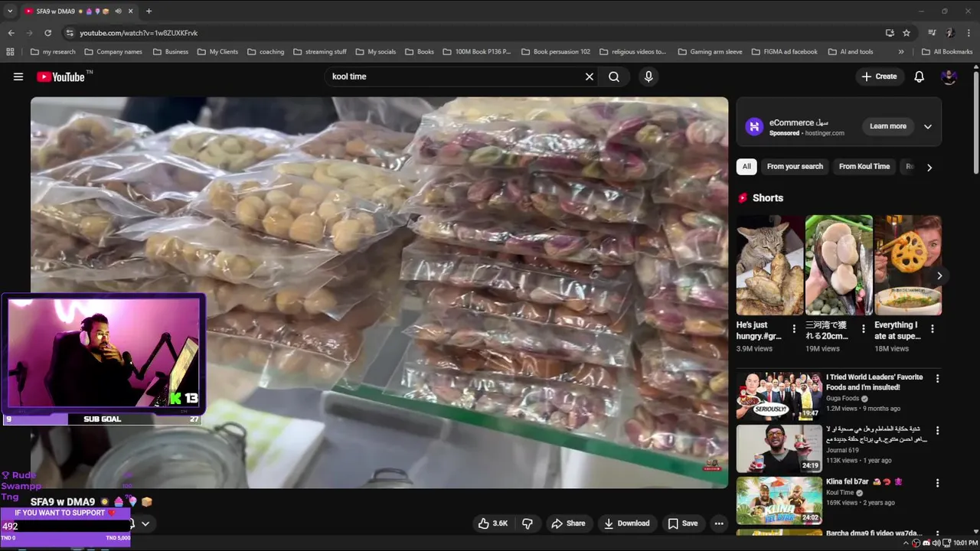Open options for 'I Tried World Leaders' video
980x551 pixels.
click(x=937, y=378)
